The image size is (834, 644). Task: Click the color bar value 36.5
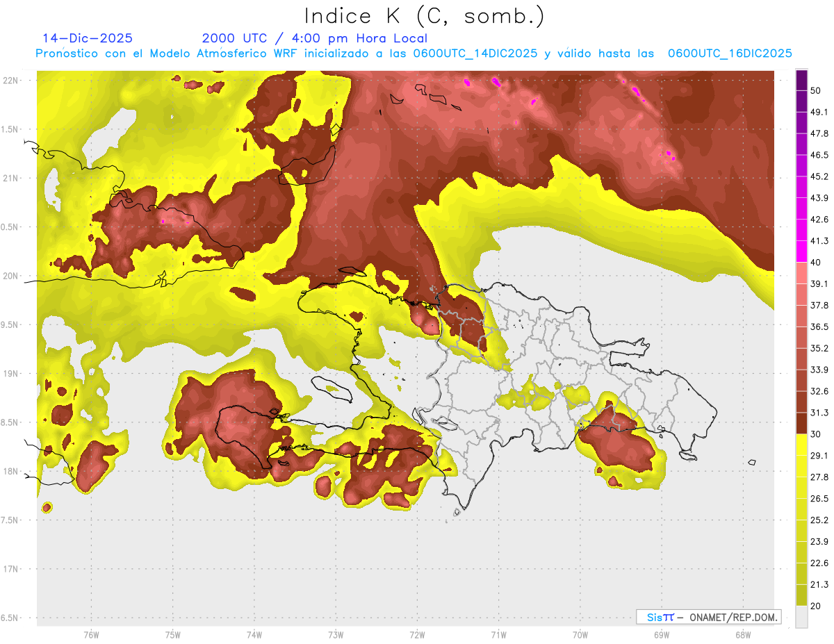(x=819, y=327)
